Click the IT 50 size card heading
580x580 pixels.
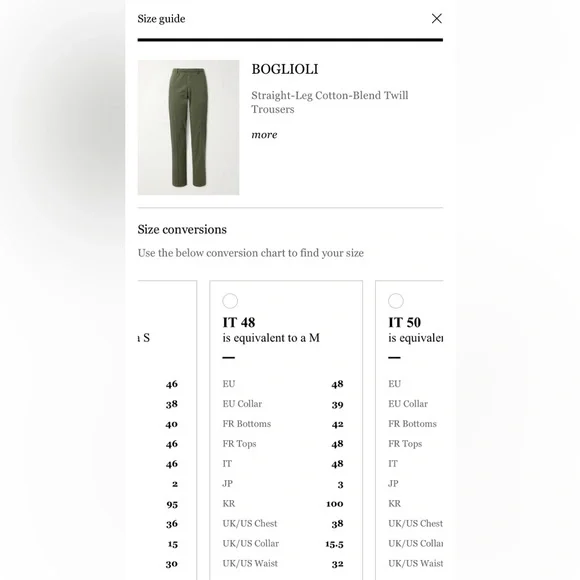click(405, 323)
